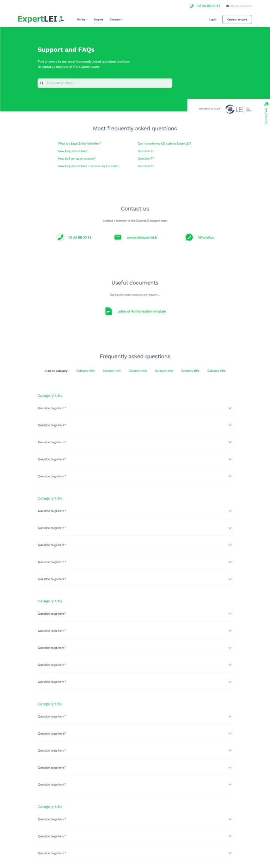270x868 pixels.
Task: Expand the first question in second category
Action: click(x=135, y=511)
